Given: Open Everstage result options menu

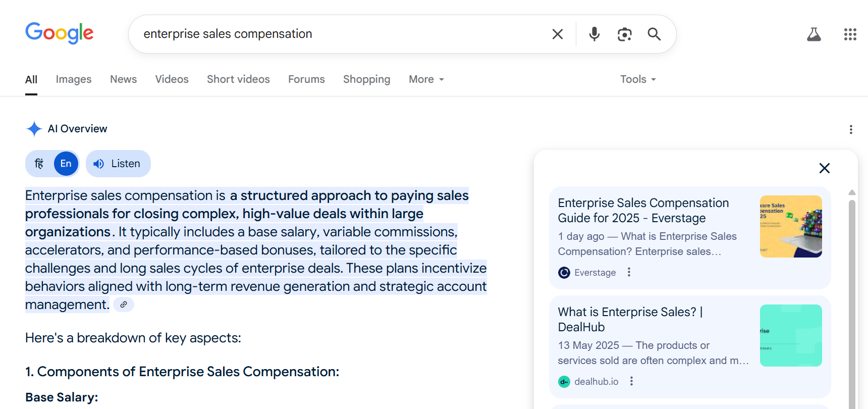Looking at the screenshot, I should pyautogui.click(x=629, y=272).
